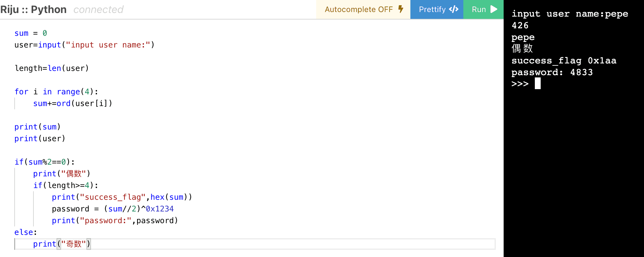644x257 pixels.
Task: Click the 0x1234 hex literal in the editor
Action: 160,209
